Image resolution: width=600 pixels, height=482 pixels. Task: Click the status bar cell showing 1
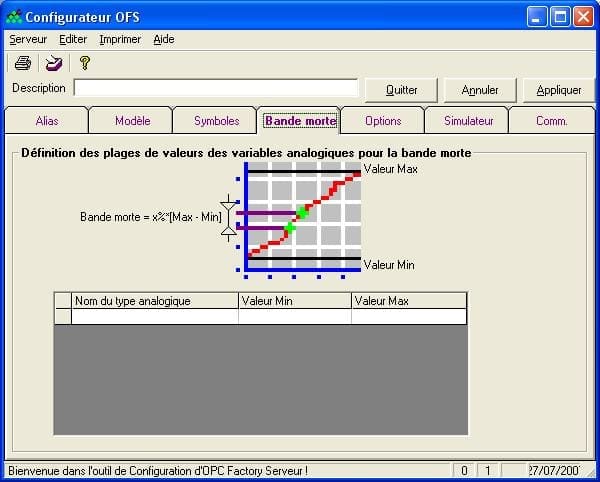pos(488,471)
